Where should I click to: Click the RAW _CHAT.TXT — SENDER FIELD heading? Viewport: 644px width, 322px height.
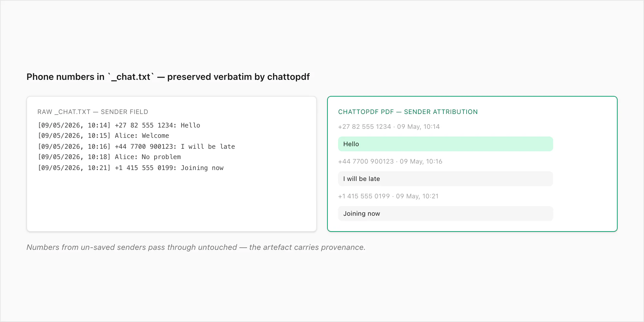pyautogui.click(x=93, y=112)
